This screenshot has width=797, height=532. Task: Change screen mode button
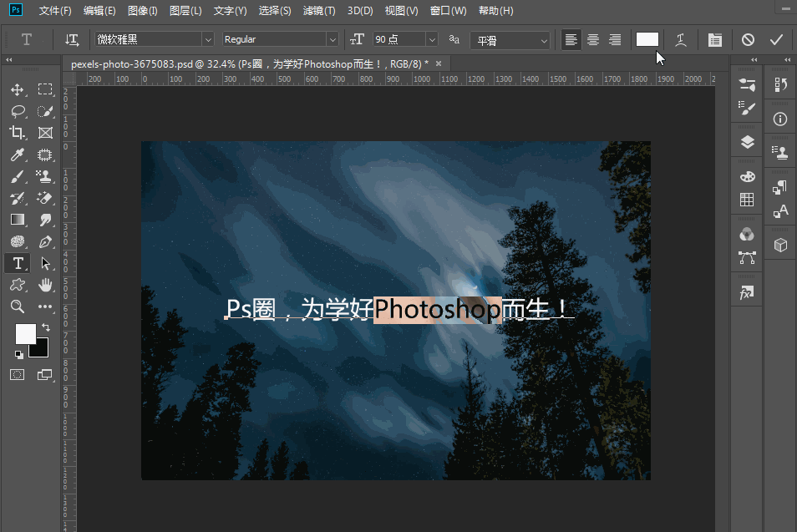[45, 375]
